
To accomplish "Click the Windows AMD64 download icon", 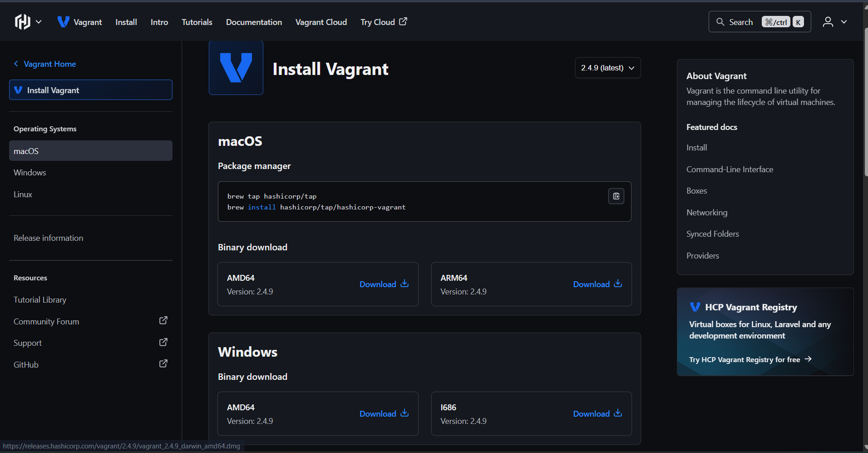I will pyautogui.click(x=404, y=413).
